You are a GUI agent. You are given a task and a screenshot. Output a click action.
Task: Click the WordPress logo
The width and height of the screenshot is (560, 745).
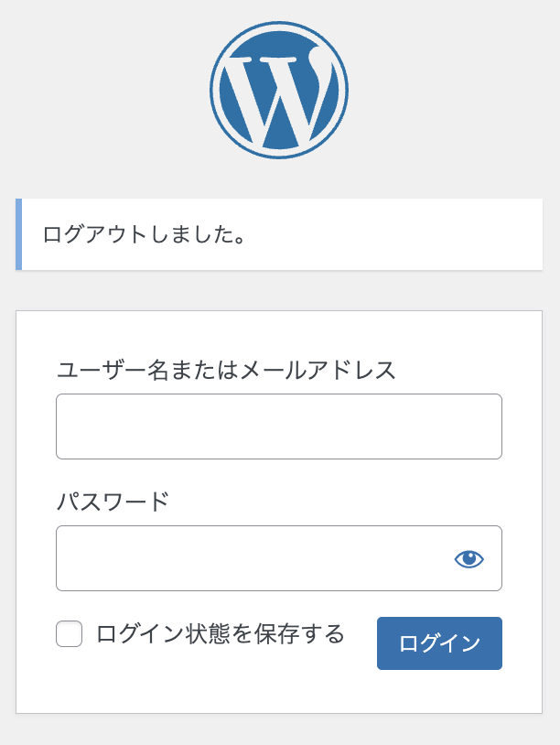point(279,91)
